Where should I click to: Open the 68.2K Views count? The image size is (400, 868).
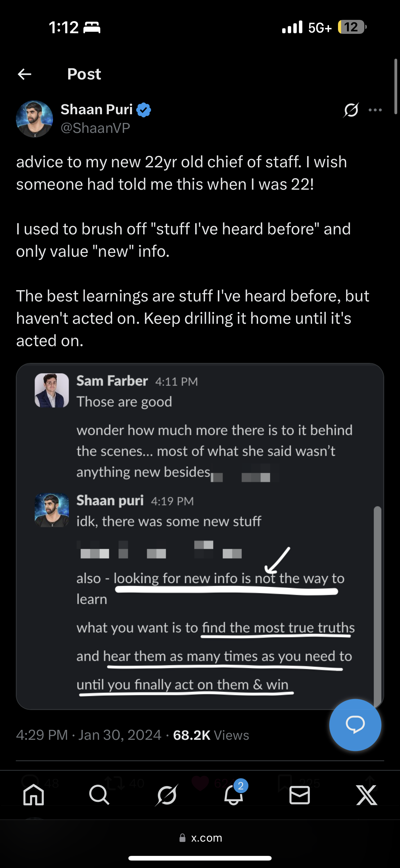211,735
